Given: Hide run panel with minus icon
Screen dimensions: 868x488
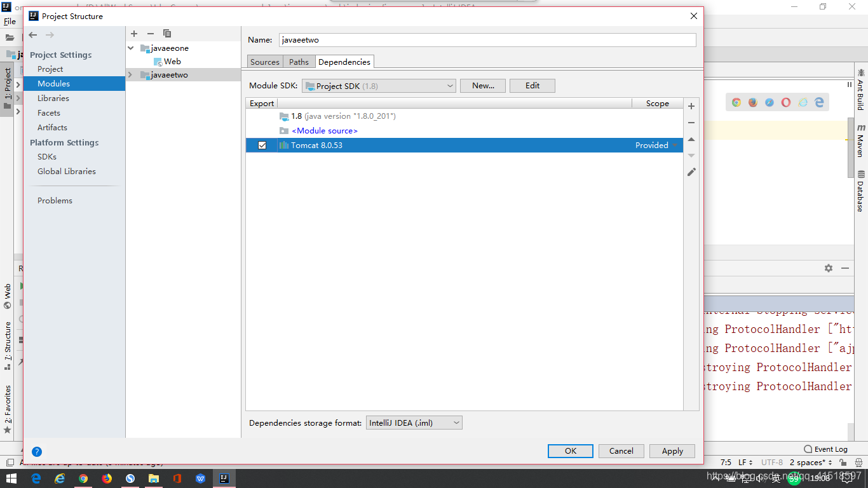Looking at the screenshot, I should (x=845, y=268).
